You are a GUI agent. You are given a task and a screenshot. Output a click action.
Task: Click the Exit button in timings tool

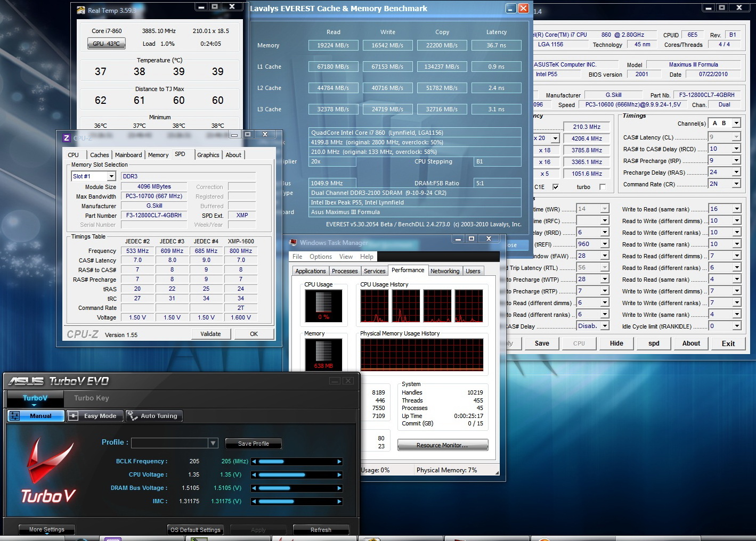(x=728, y=343)
